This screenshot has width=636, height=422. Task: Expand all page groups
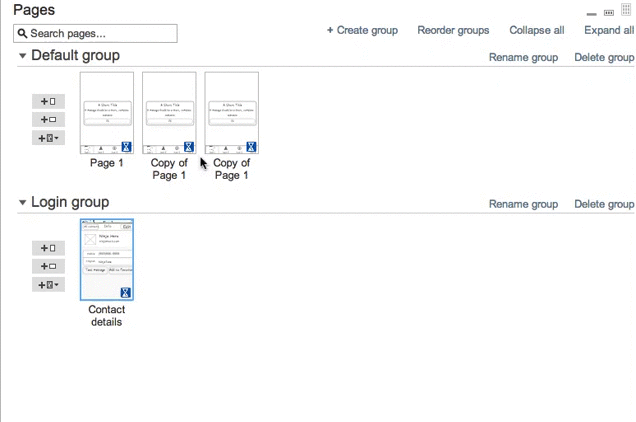point(609,30)
